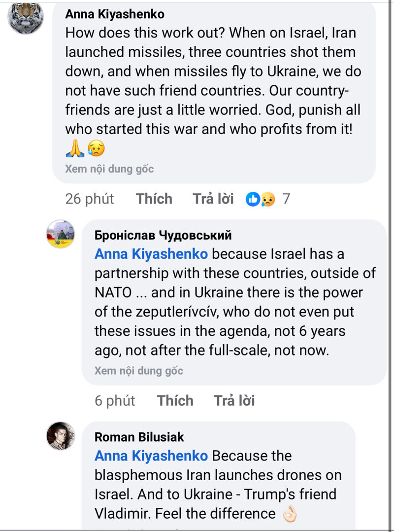Click Anna Kiyashenko mention in Roman's reply
394x532 pixels.
point(151,456)
